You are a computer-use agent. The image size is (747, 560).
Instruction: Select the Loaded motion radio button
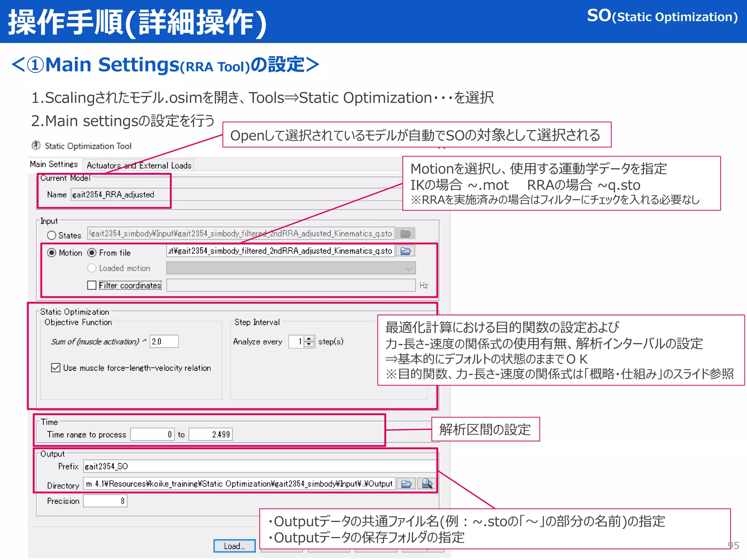click(92, 268)
